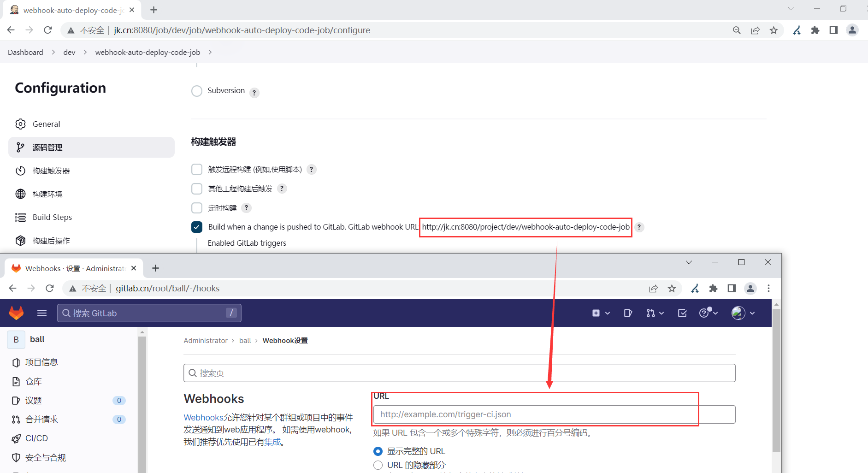Screen dimensions: 868x473
Task: Open GitLab issues icon in top bar
Action: coord(628,313)
